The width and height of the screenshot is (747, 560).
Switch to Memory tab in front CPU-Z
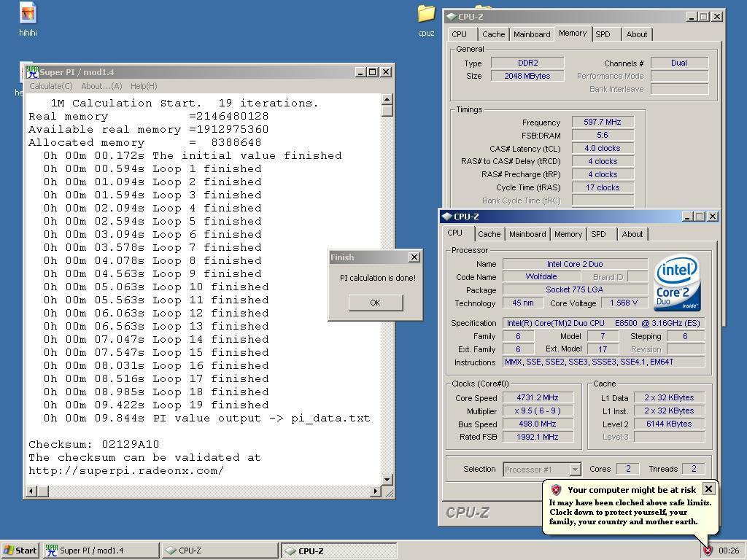tap(568, 234)
